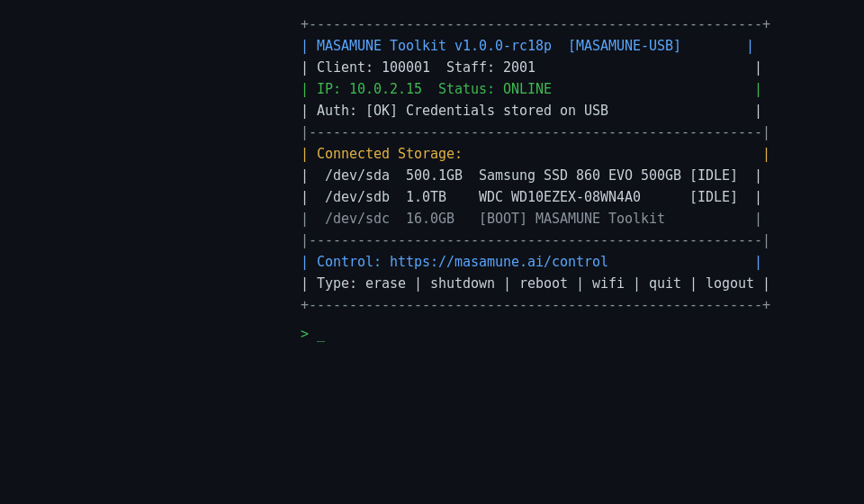Click the erase command word
The width and height of the screenshot is (864, 504).
385,283
